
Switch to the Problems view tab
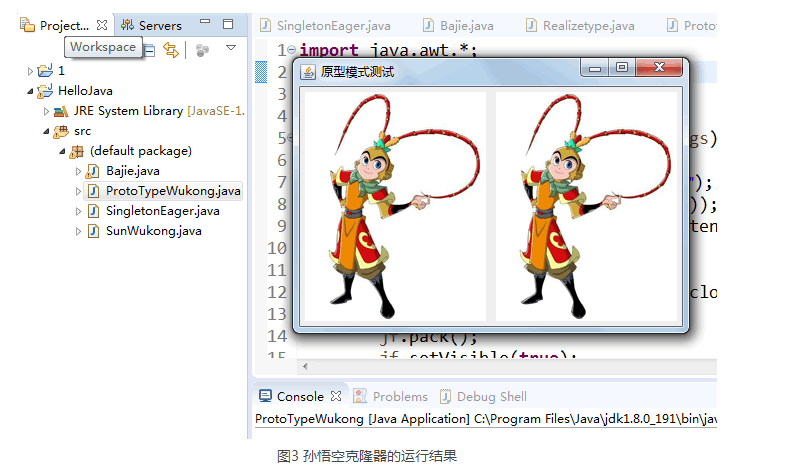coord(390,396)
